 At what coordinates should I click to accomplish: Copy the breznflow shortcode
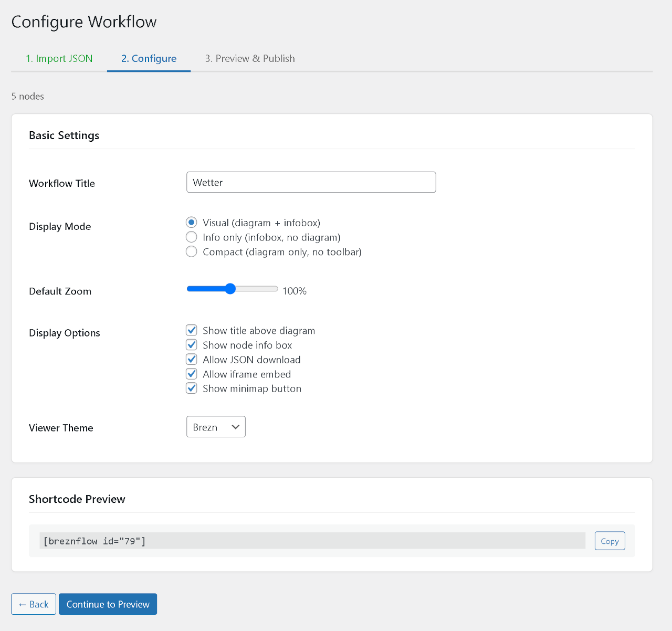pyautogui.click(x=610, y=541)
